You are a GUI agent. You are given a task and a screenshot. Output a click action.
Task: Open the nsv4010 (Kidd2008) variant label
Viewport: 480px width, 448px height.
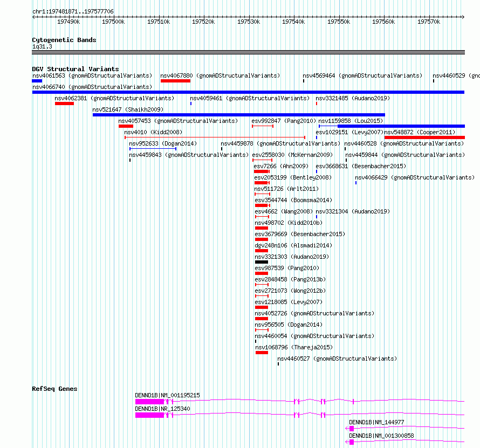[153, 132]
